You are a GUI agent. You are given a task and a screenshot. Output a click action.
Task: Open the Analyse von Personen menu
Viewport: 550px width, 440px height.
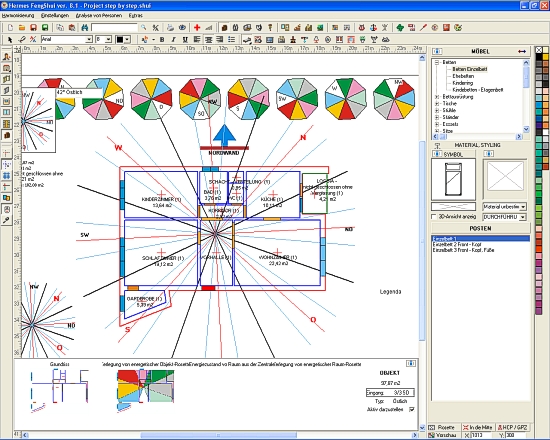[x=99, y=15]
